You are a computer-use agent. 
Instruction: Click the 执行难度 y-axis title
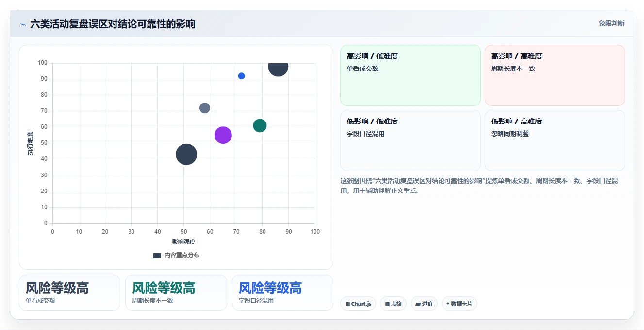30,143
